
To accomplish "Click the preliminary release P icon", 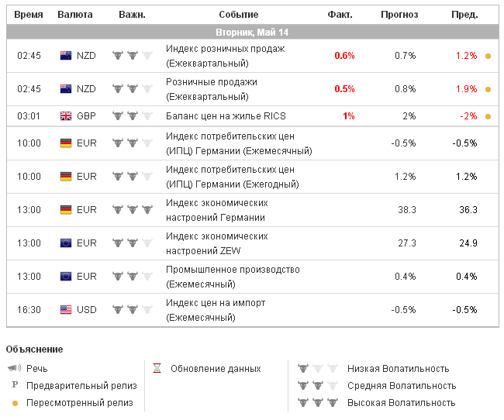I will click(14, 386).
